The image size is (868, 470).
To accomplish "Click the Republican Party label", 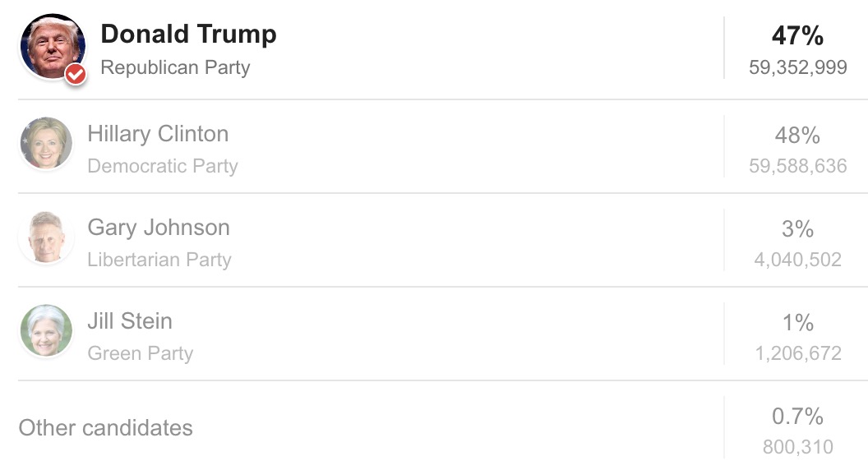I will tap(175, 67).
